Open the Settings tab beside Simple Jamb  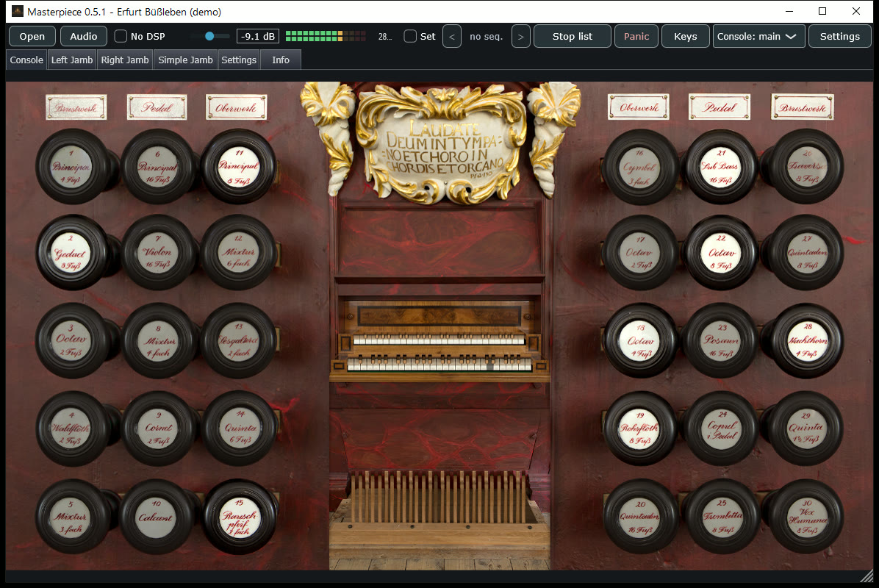point(239,60)
